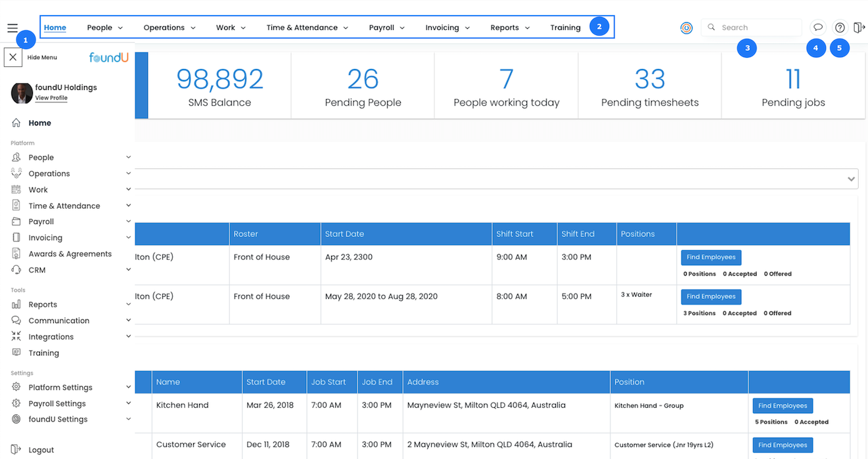The width and height of the screenshot is (868, 459).
Task: Expand Platform Settings in the sidebar
Action: point(128,387)
